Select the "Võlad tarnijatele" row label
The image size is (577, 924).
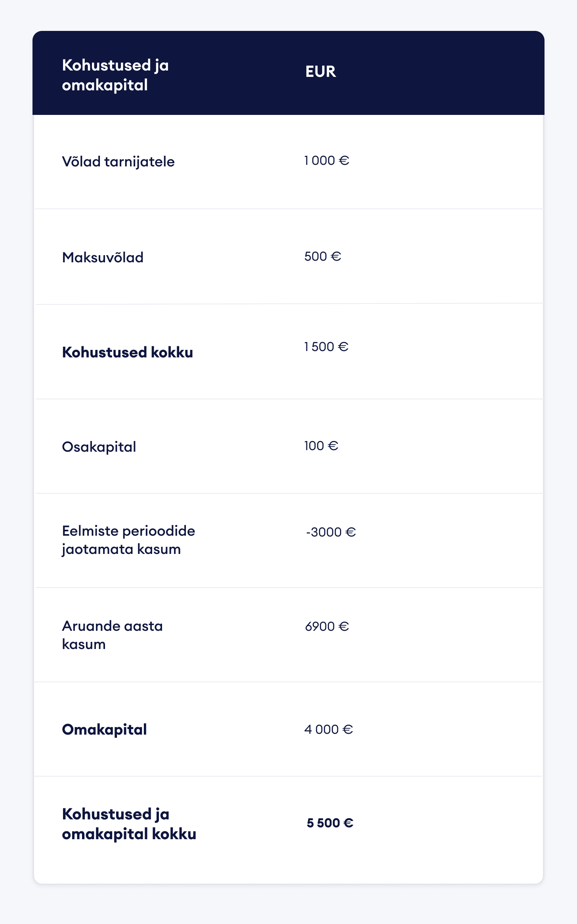point(118,162)
